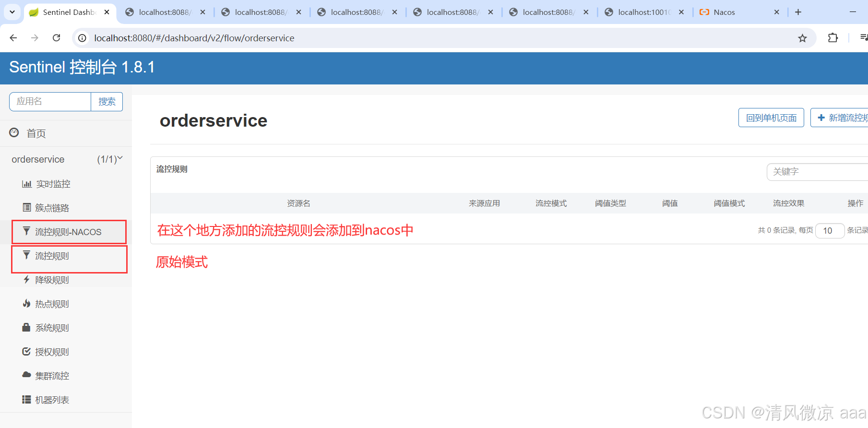Close the Nacos tab
Viewport: 868px width, 428px height.
777,12
